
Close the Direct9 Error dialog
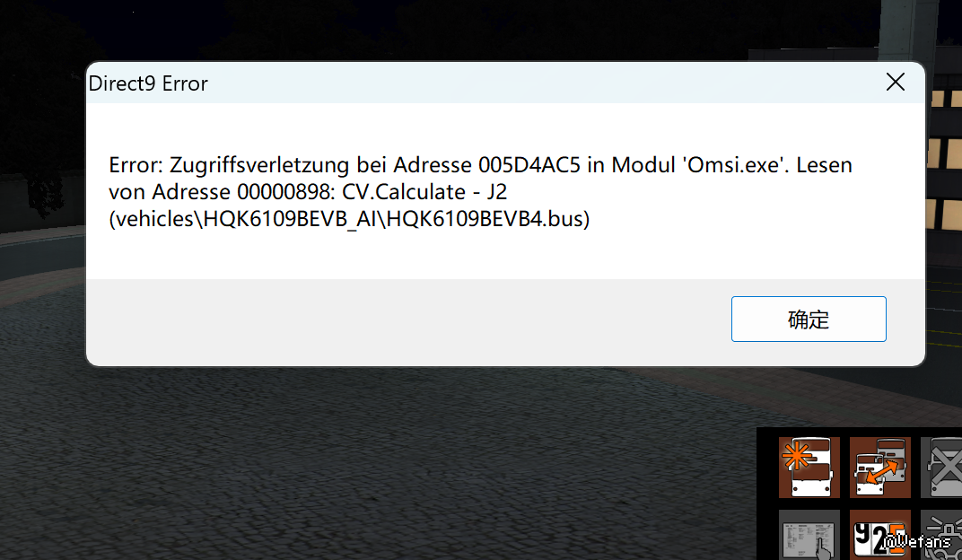click(x=895, y=82)
